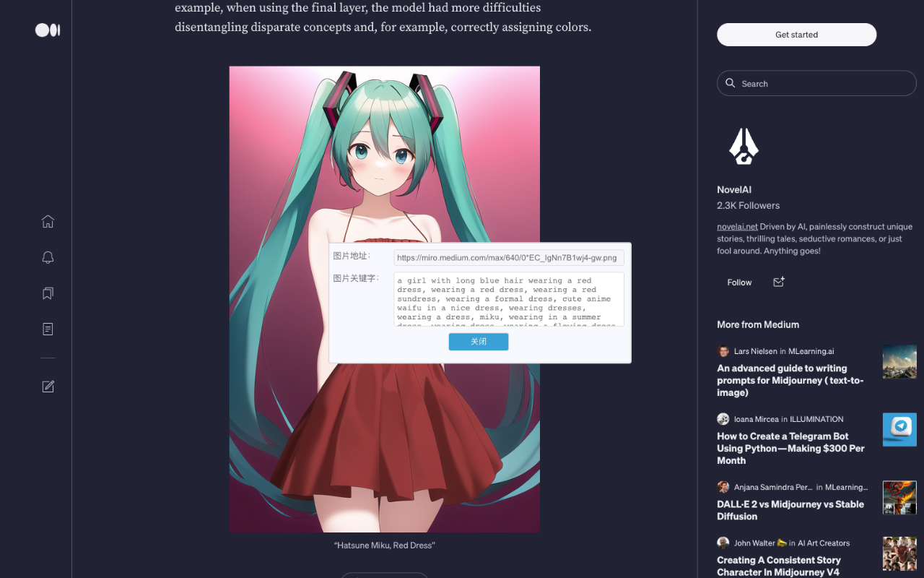Open the ILLUMINATION publication link

pos(816,419)
